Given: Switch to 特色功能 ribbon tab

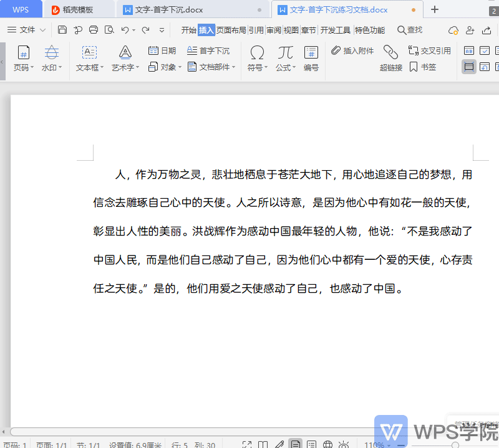Looking at the screenshot, I should click(369, 30).
